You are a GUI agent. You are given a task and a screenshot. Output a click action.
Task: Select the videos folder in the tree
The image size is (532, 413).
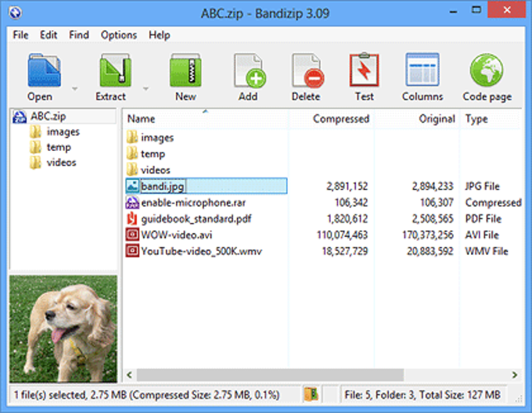coord(61,163)
